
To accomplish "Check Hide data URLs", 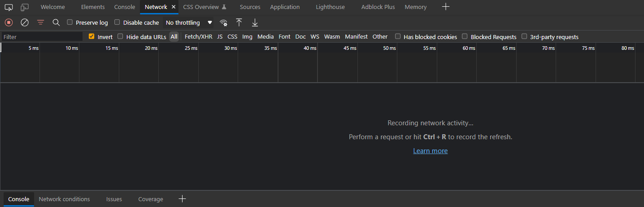I will click(120, 36).
